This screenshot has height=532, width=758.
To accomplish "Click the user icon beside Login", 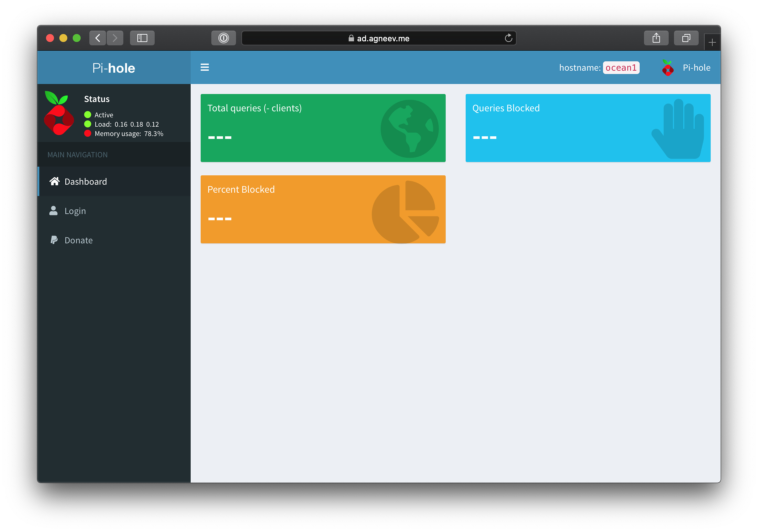I will [x=53, y=210].
